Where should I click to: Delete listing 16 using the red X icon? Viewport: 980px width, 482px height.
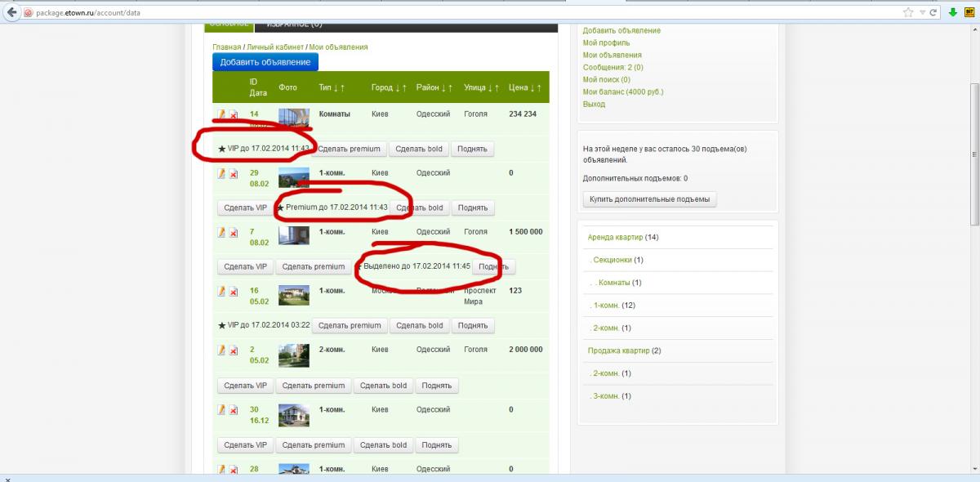(234, 292)
